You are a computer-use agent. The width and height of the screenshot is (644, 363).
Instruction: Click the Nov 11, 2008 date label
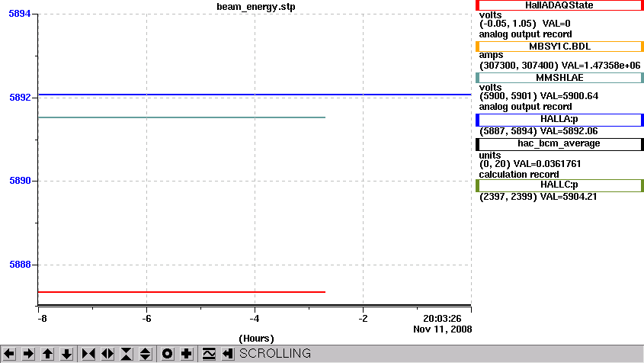click(x=442, y=329)
